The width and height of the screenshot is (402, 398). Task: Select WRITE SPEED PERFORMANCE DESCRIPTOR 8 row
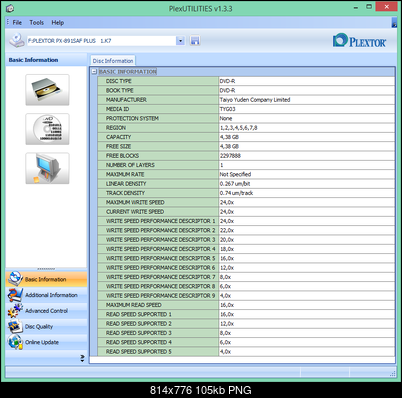tap(246, 286)
